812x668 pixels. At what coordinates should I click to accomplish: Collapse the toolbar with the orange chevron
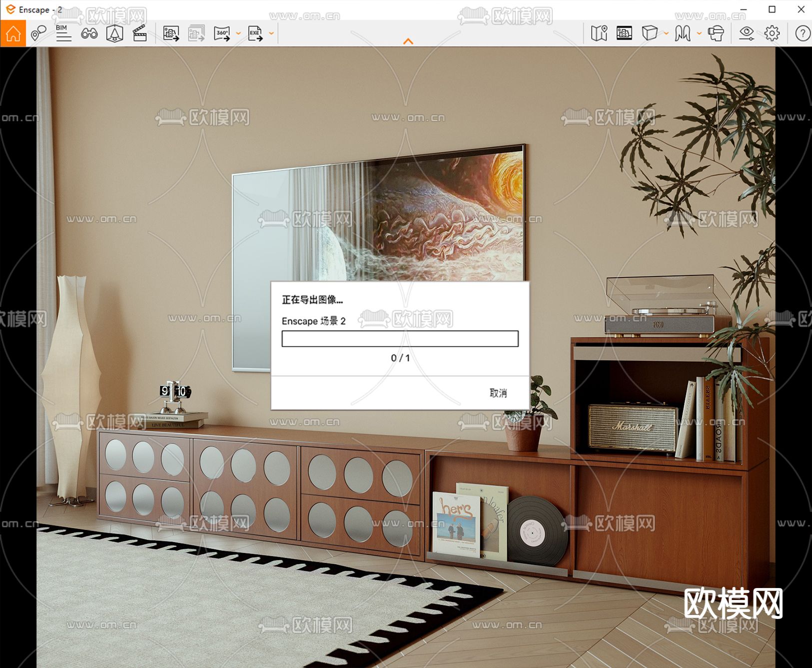[x=408, y=41]
